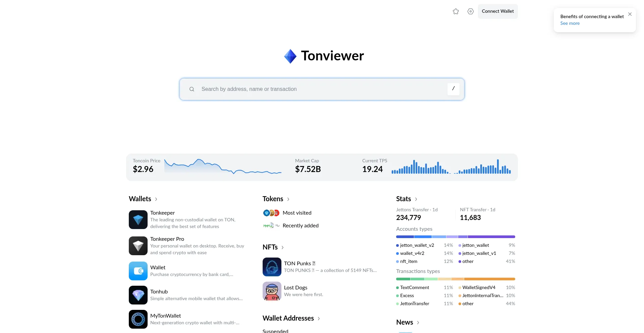Open the Most visited tokens link
644x333 pixels.
(x=297, y=213)
